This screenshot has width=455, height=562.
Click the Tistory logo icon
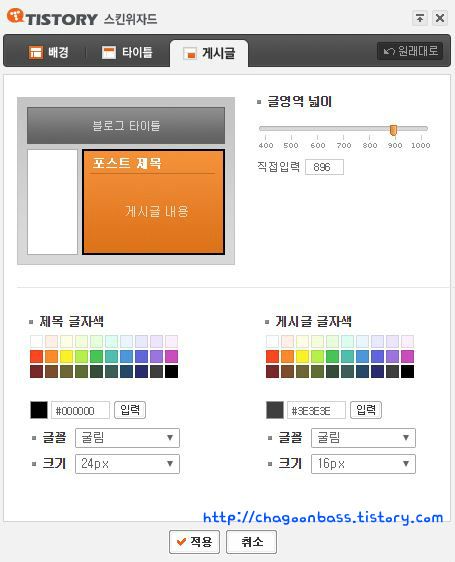[15, 16]
